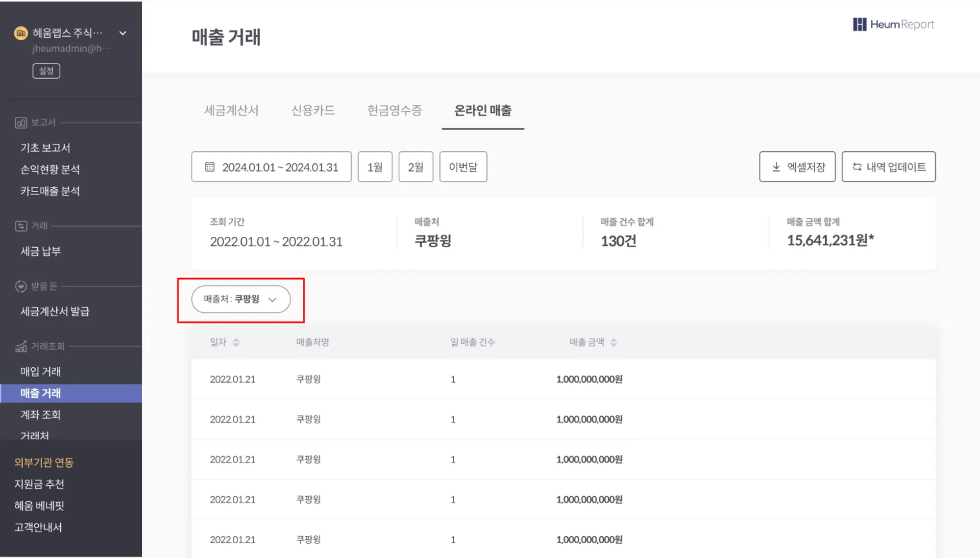The image size is (980, 558).
Task: Switch to the 신용카드 tab
Action: point(313,110)
